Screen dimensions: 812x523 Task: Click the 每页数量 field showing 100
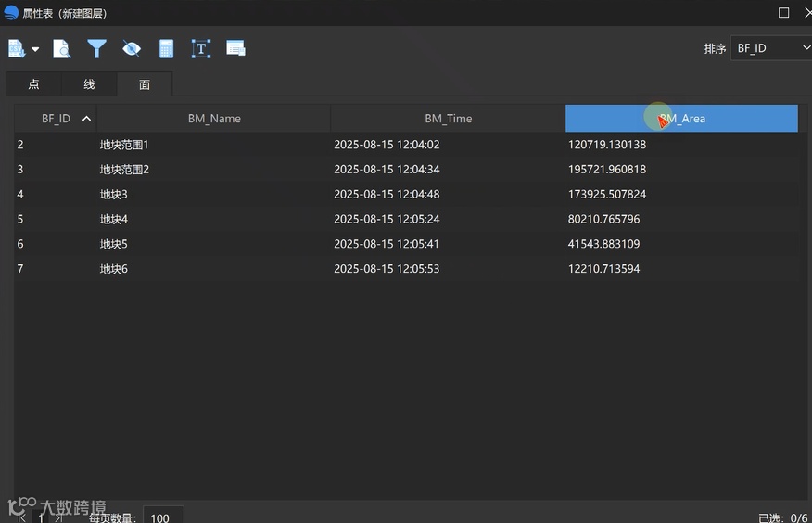(x=162, y=516)
